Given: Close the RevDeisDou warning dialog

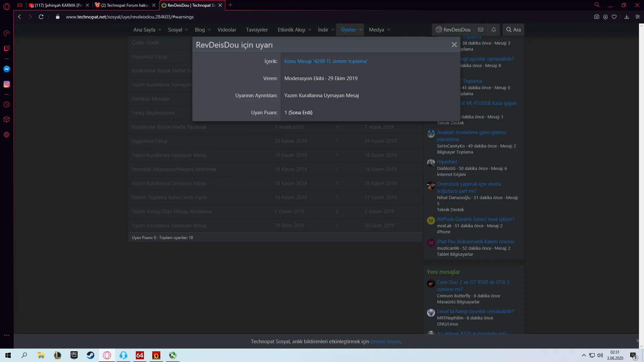Looking at the screenshot, I should pos(454,45).
